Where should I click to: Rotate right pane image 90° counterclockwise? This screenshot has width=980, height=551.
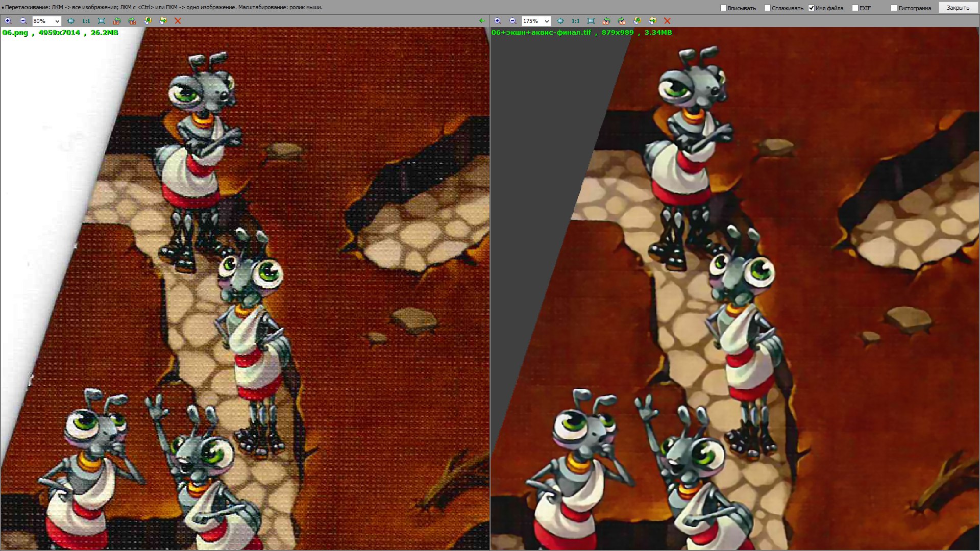pyautogui.click(x=606, y=21)
